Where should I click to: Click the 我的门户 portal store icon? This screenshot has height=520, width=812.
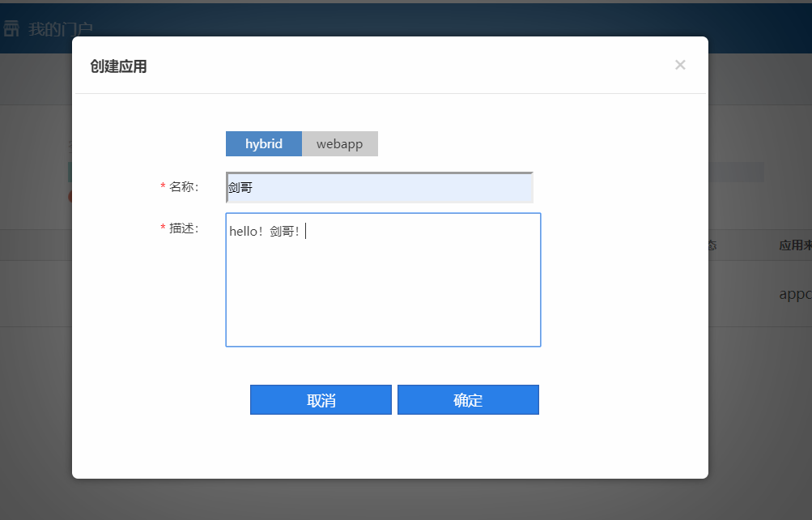click(11, 28)
